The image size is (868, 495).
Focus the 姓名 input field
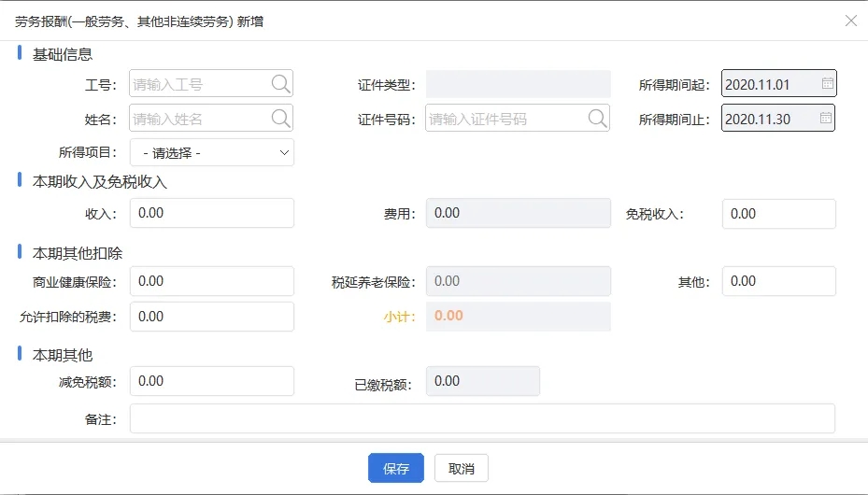tap(200, 119)
